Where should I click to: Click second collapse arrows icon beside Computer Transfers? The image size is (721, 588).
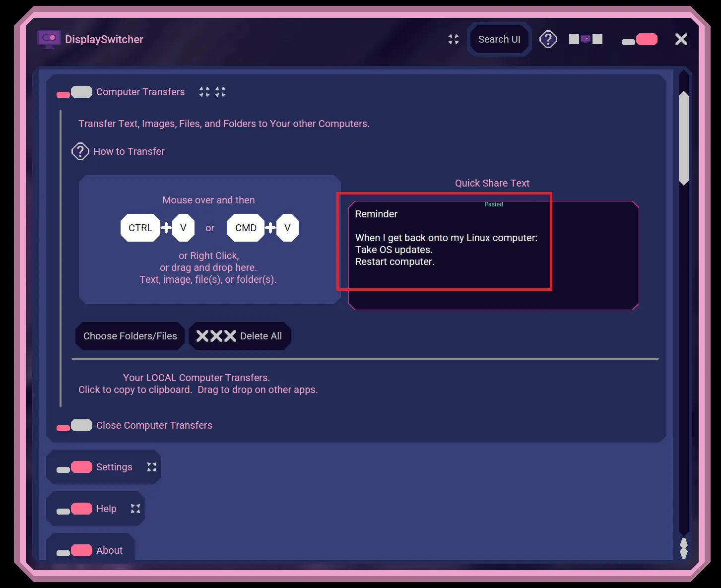point(220,92)
